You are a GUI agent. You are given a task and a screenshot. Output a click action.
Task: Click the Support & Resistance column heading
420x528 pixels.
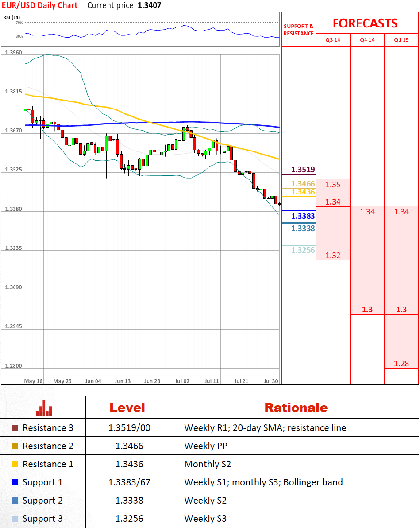click(x=298, y=30)
